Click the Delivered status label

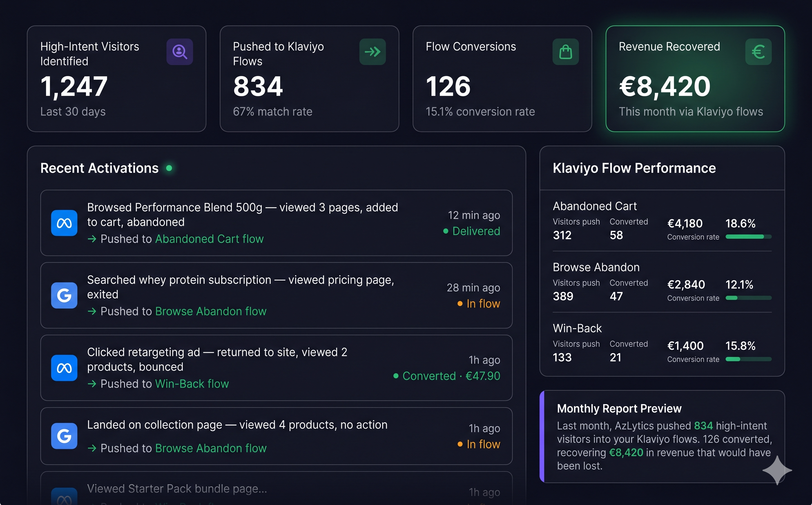click(471, 231)
